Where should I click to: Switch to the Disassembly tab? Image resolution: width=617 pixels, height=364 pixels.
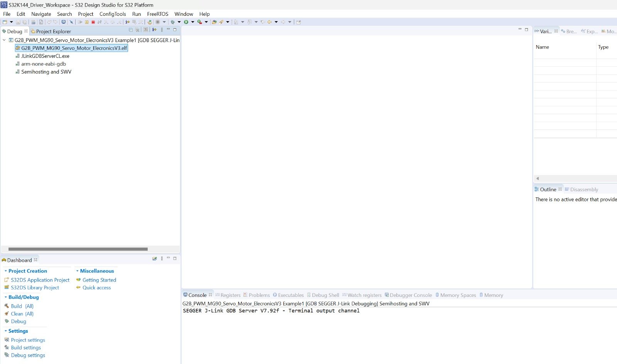581,189
